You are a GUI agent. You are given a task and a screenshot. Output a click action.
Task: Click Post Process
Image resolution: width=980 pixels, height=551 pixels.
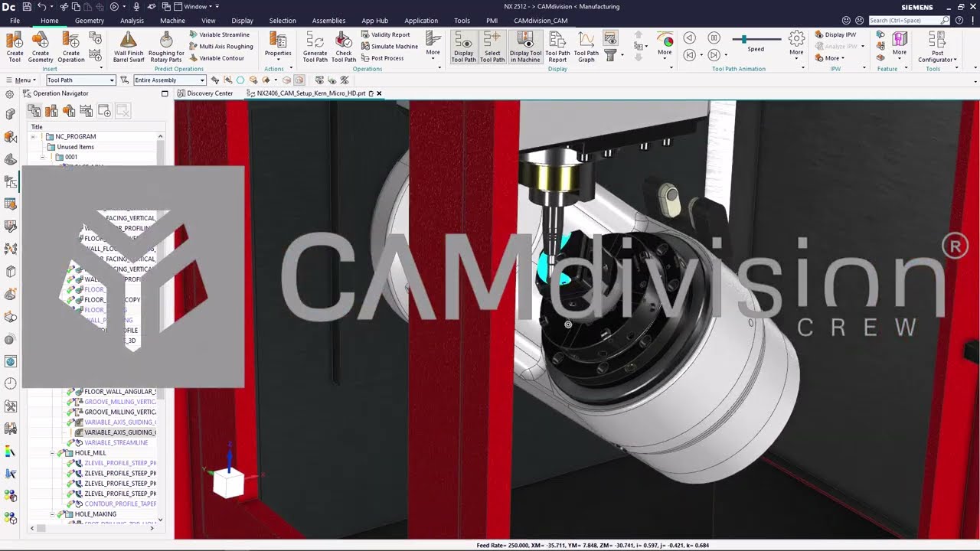tap(383, 58)
